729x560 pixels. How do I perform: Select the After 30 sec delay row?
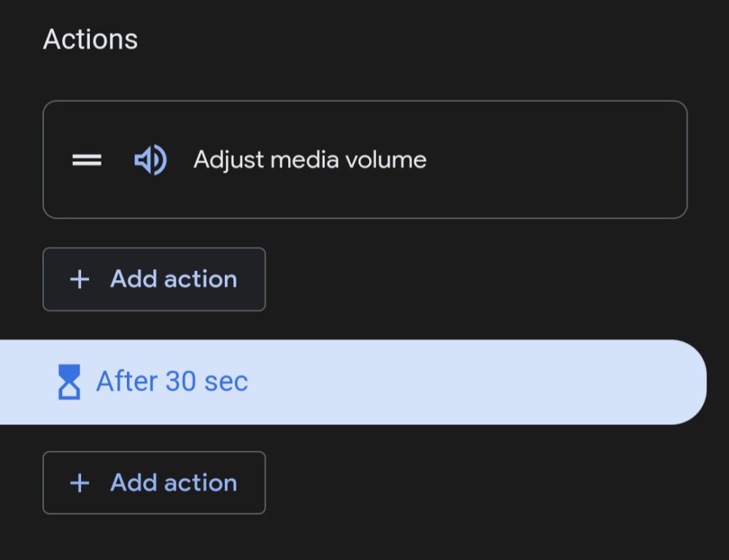click(350, 382)
